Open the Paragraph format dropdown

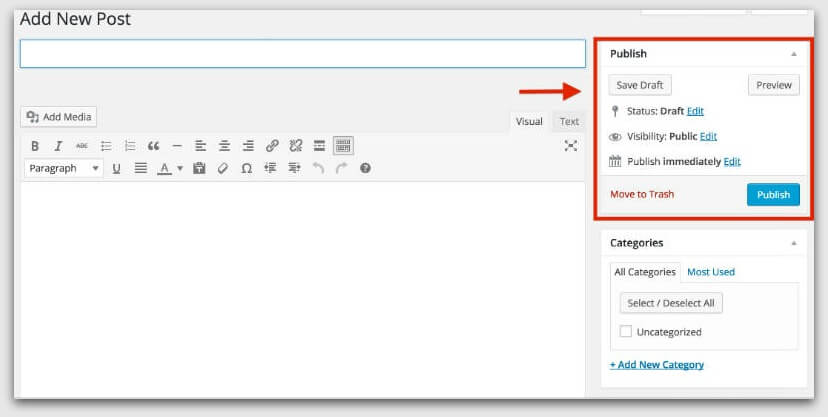pos(63,169)
